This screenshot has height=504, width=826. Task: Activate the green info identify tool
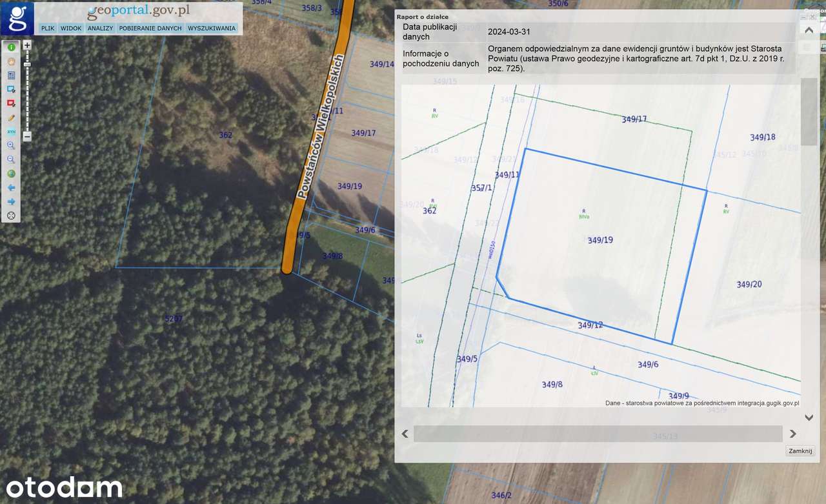(11, 48)
